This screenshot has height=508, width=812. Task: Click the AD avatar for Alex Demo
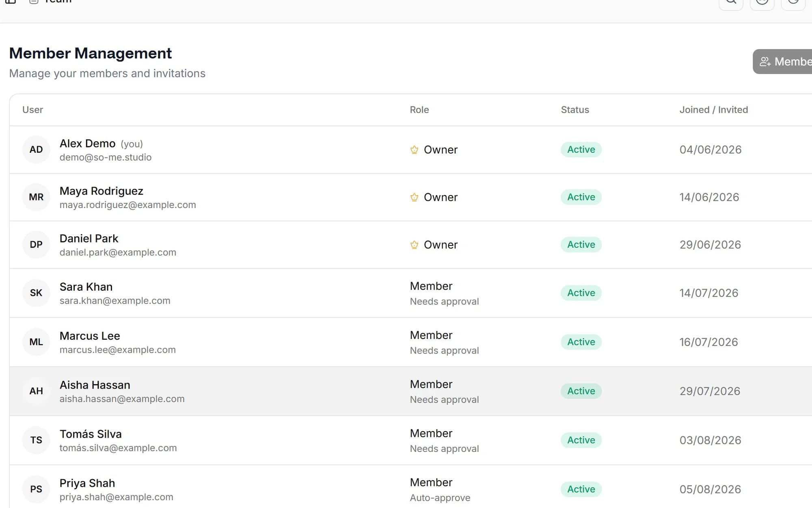[36, 150]
